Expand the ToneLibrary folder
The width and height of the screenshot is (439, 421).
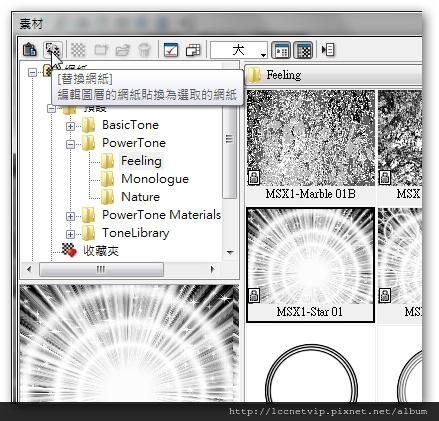tap(70, 234)
